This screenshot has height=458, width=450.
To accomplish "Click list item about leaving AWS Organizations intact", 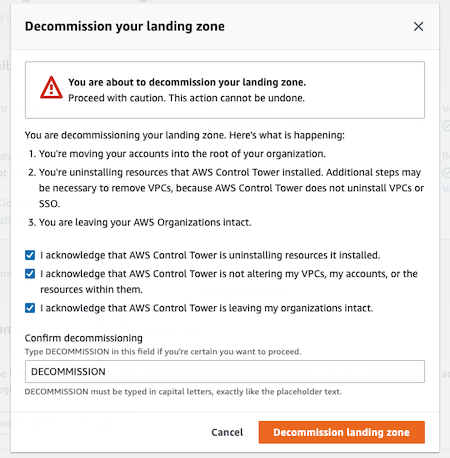I will tap(145, 222).
